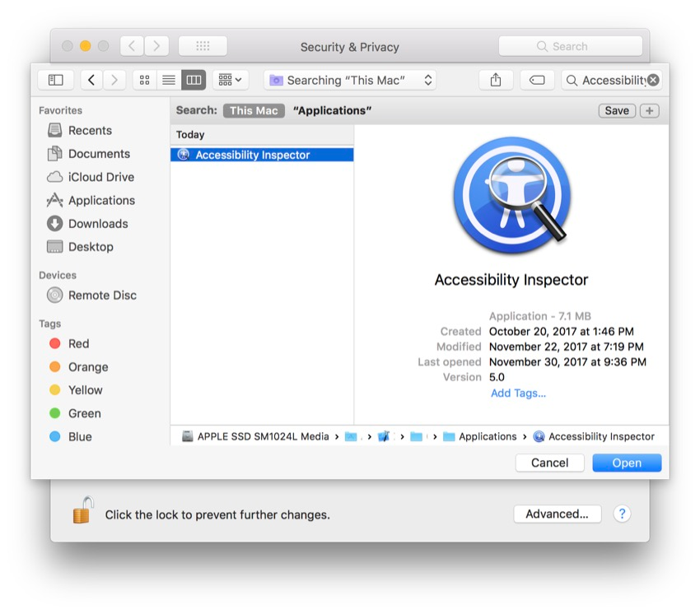The image size is (700, 614).
Task: Switch to icon view
Action: point(145,80)
